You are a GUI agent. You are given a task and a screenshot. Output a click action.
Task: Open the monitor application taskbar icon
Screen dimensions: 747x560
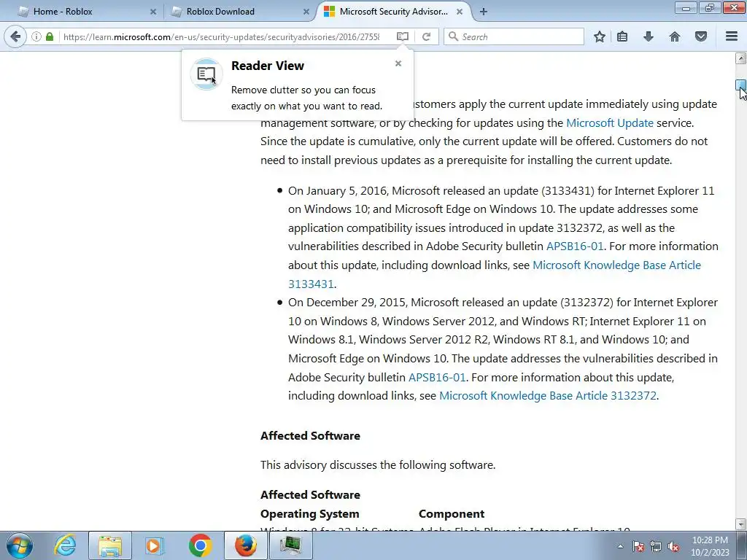pos(290,545)
